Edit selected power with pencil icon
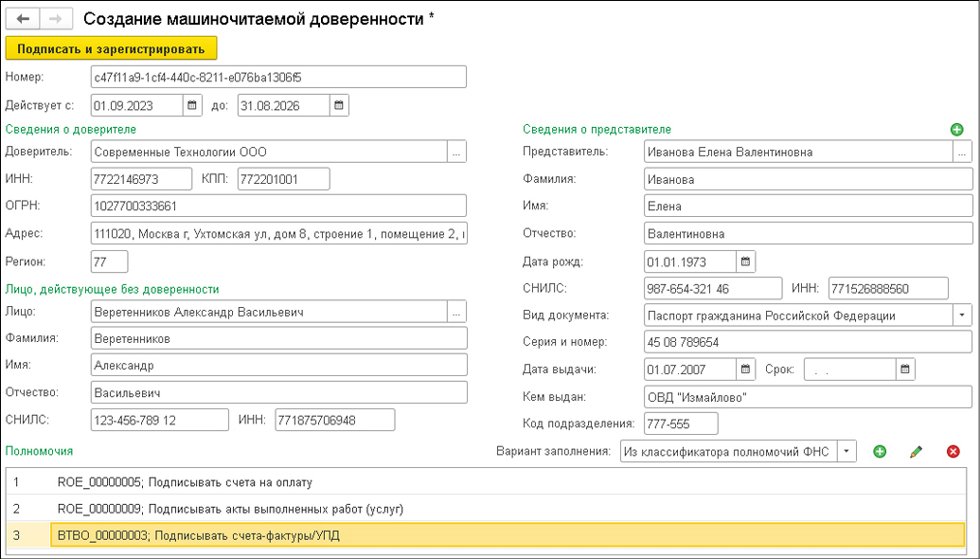Viewport: 980px width, 559px height. (916, 452)
